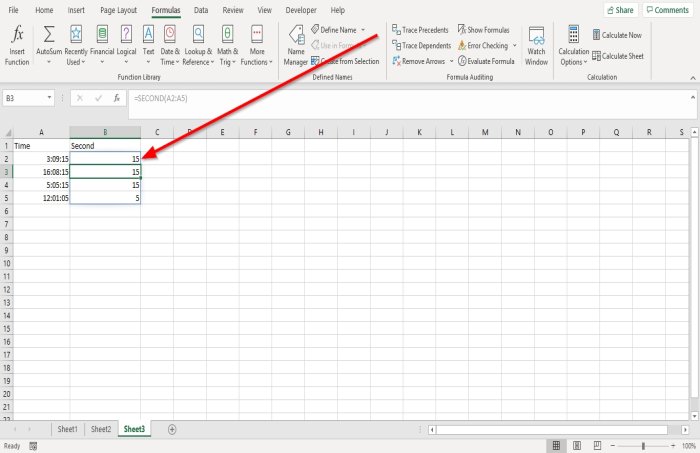Click the macro recording status bar icon
Screen dimensions: 700x453
click(x=33, y=446)
